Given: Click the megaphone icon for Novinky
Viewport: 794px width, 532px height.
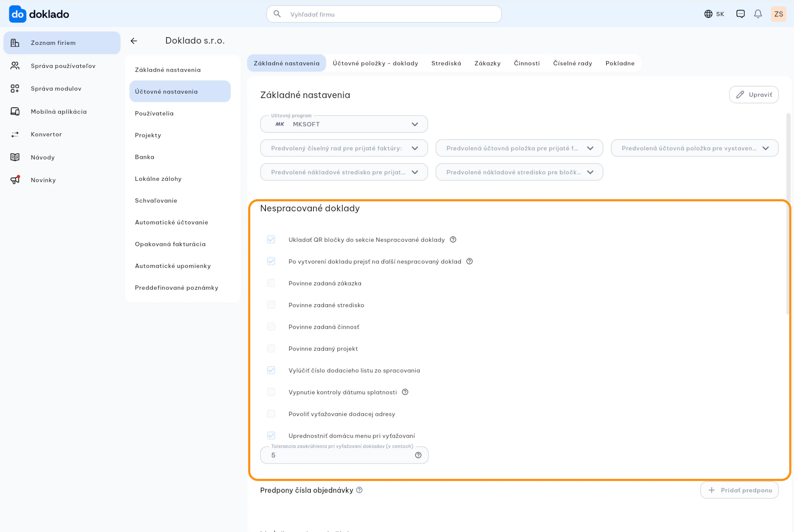Looking at the screenshot, I should 15,180.
